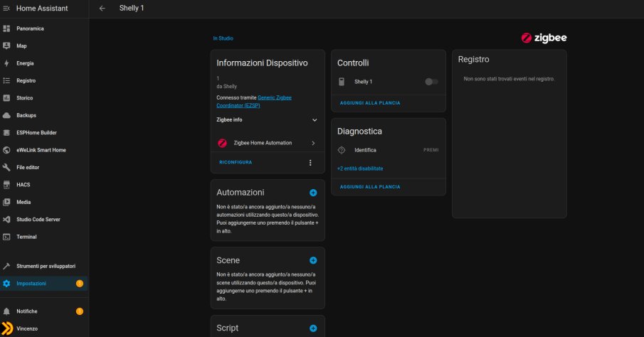This screenshot has height=337, width=644.
Task: Add a script with the plus icon
Action: click(x=313, y=328)
